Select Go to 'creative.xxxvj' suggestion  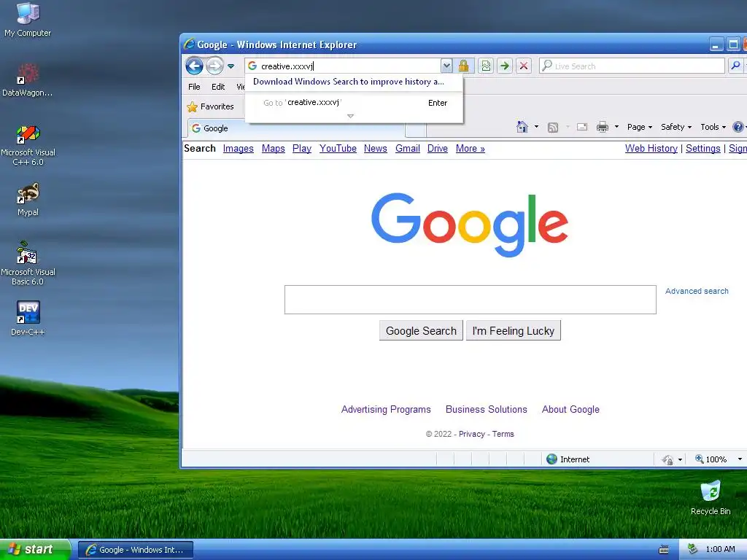point(354,103)
